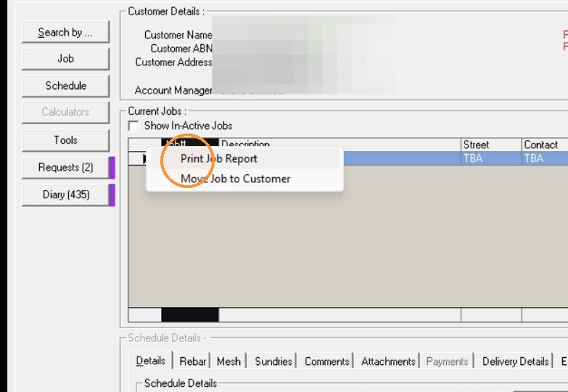Select the Details tab
This screenshot has height=392, width=568.
(151, 361)
